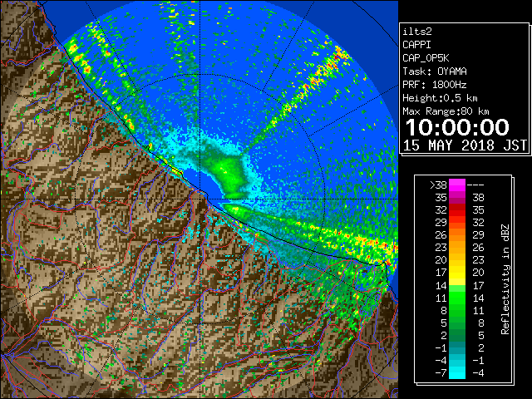Click the '>38' legend label
This screenshot has width=532, height=399.
pos(438,185)
